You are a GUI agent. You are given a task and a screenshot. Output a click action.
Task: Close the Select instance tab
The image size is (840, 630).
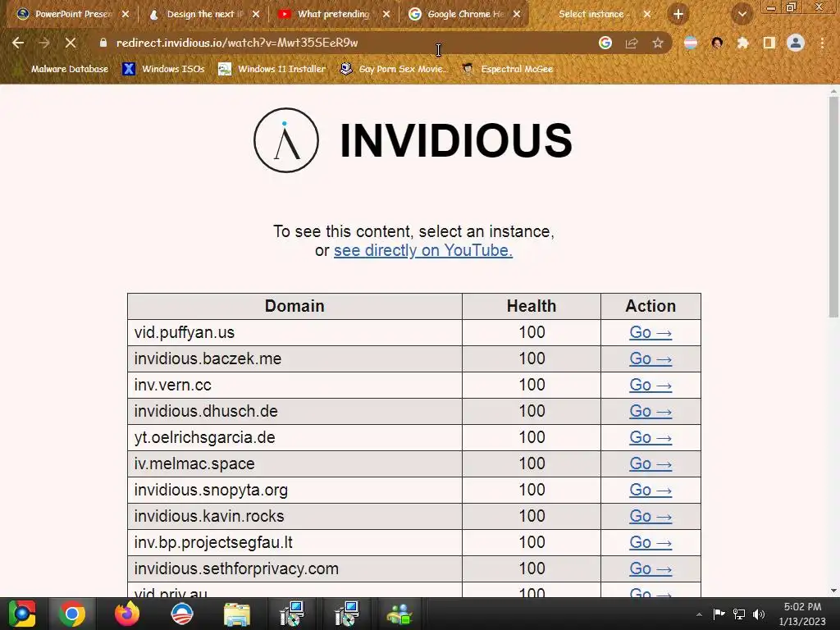pos(647,14)
